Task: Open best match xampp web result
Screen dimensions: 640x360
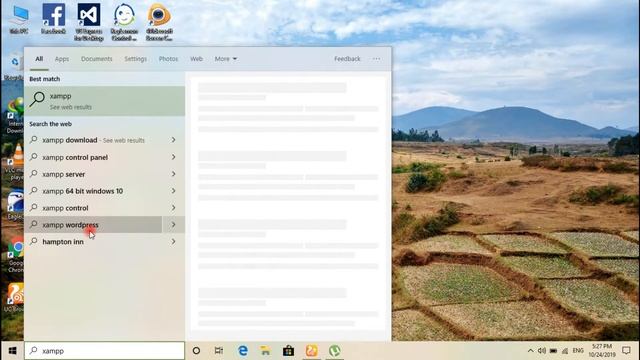Action: tap(104, 101)
